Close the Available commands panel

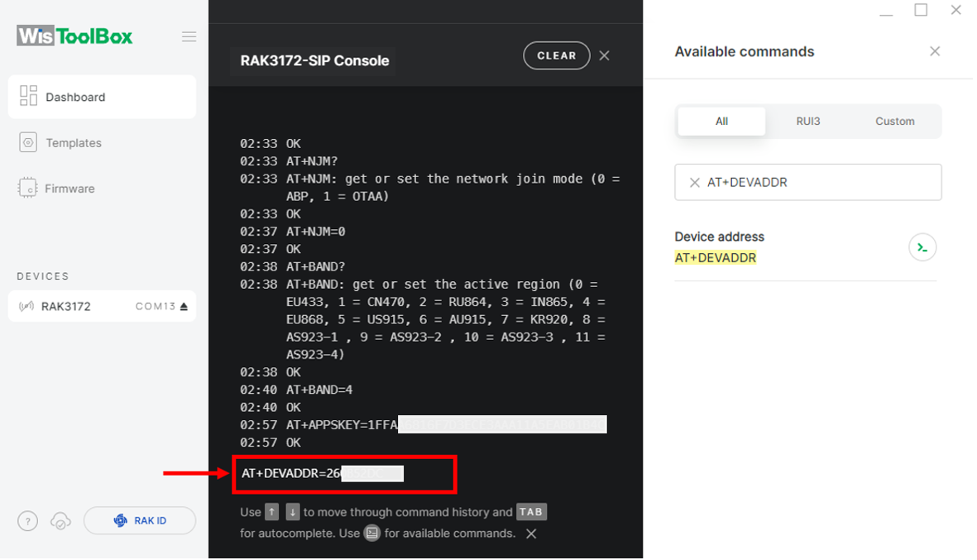tap(935, 51)
